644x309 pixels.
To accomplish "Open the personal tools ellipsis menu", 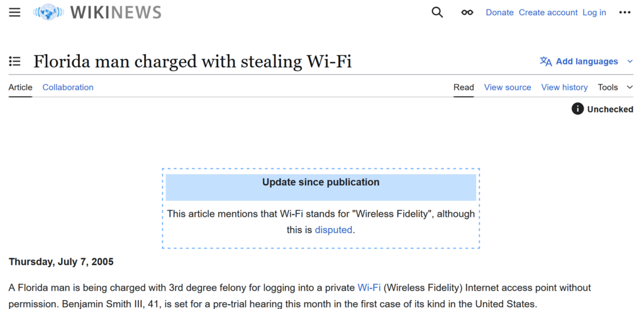I will click(x=625, y=13).
